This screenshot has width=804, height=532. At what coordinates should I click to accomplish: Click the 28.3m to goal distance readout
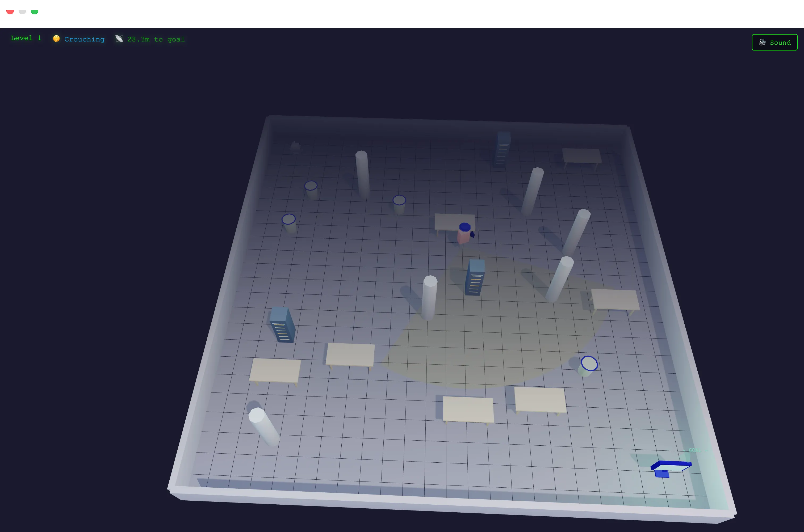click(156, 39)
